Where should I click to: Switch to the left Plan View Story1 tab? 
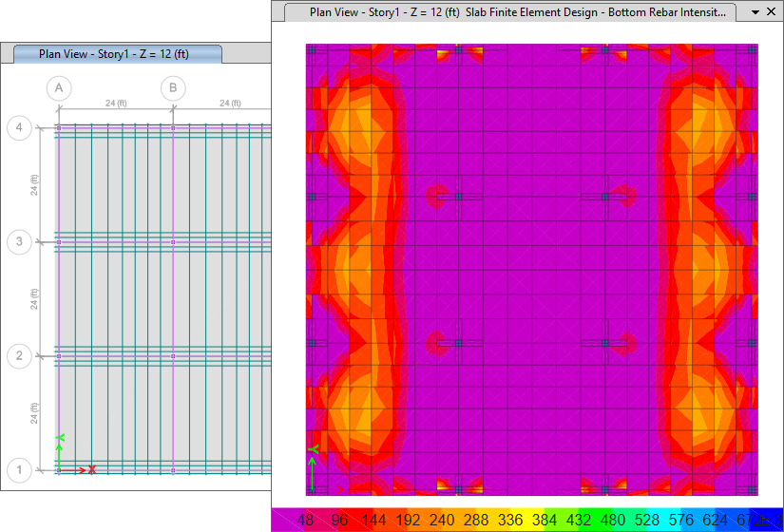[x=114, y=54]
